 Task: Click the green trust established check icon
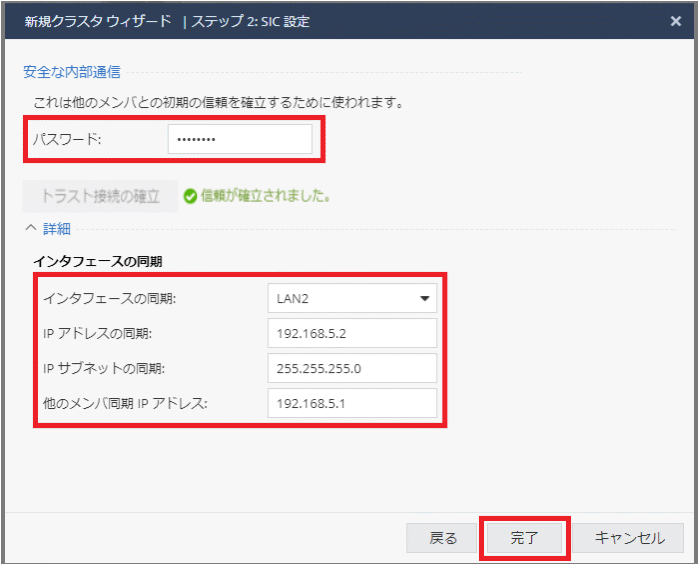[x=190, y=196]
